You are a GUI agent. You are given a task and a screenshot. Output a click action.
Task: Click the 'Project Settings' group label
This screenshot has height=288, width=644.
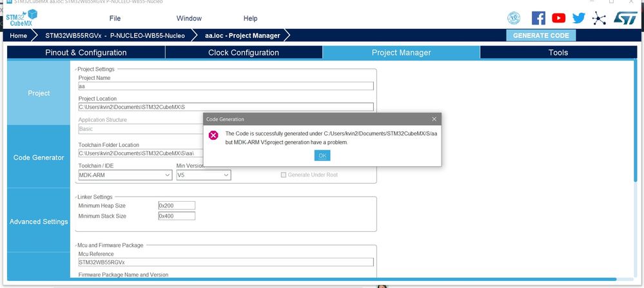click(96, 70)
